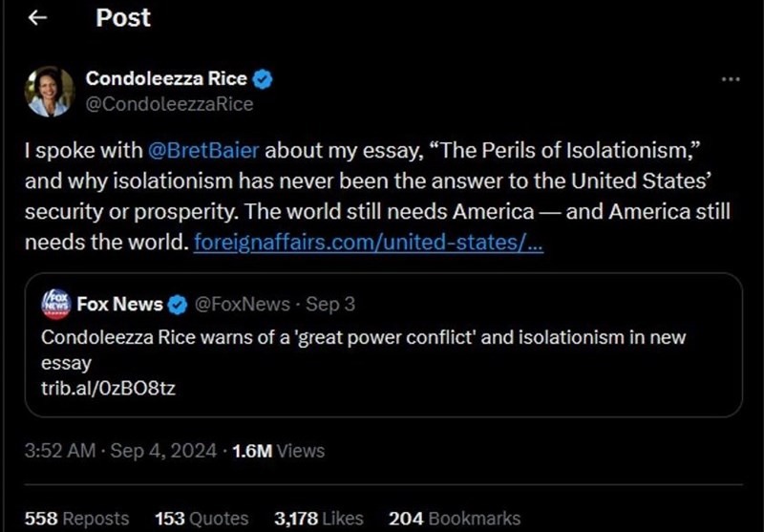Open the three-dot more options menu
The image size is (764, 532).
tap(730, 79)
